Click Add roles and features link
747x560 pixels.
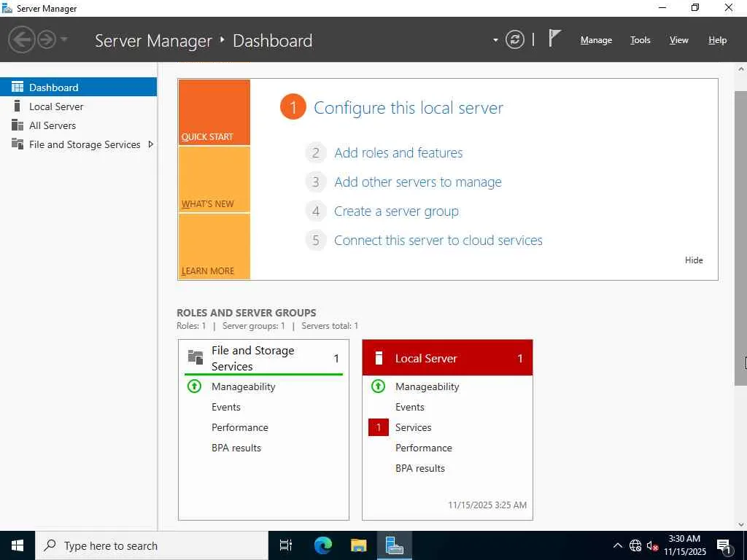click(398, 153)
